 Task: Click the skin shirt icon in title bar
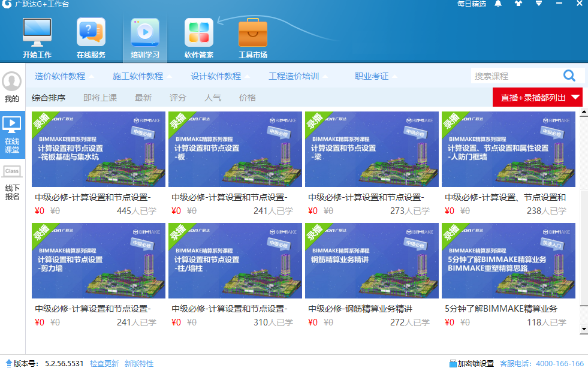518,4
